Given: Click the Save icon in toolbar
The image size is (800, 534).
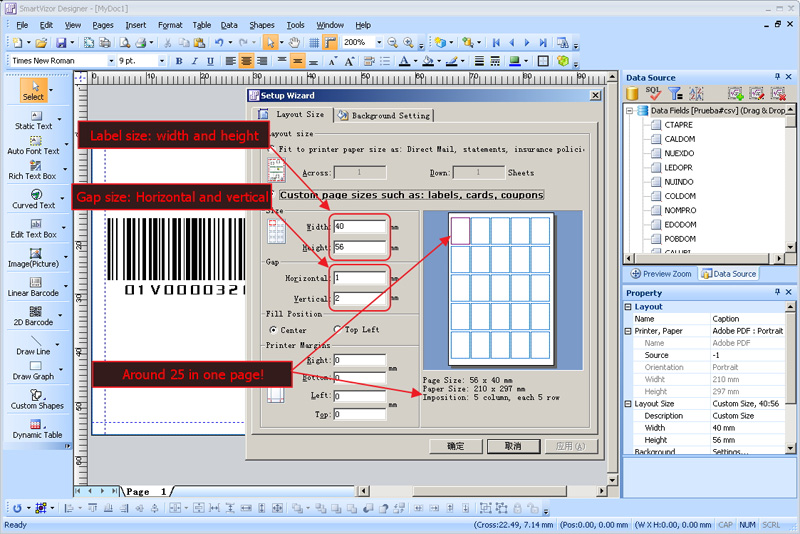Looking at the screenshot, I should coord(61,43).
